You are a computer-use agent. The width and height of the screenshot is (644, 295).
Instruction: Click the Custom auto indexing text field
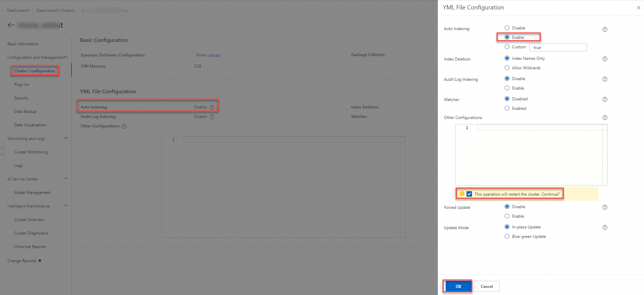pyautogui.click(x=558, y=47)
